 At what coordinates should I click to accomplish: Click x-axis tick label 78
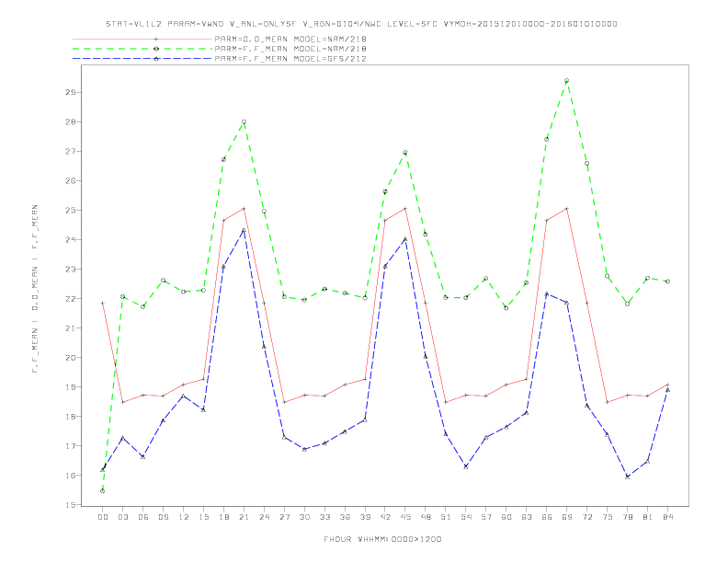627,517
